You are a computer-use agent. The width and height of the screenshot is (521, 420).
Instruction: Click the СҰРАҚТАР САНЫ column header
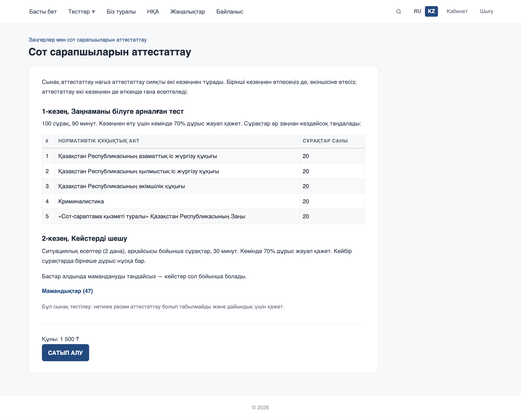pos(325,141)
